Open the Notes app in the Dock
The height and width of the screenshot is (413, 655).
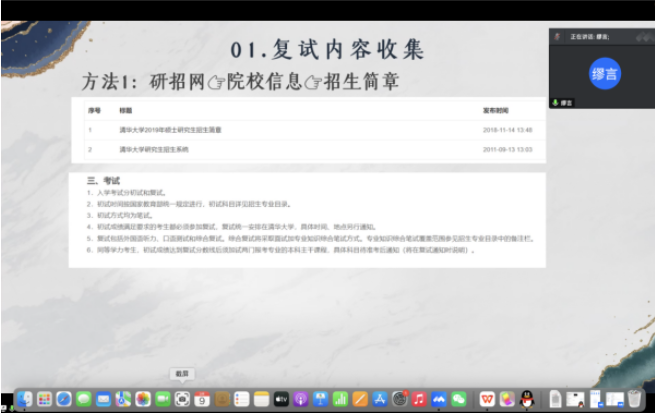(261, 399)
